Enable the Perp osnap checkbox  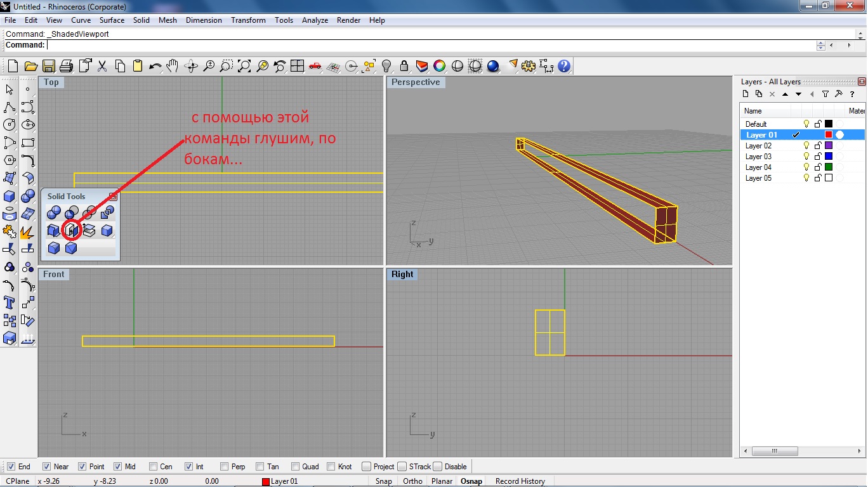click(x=224, y=467)
